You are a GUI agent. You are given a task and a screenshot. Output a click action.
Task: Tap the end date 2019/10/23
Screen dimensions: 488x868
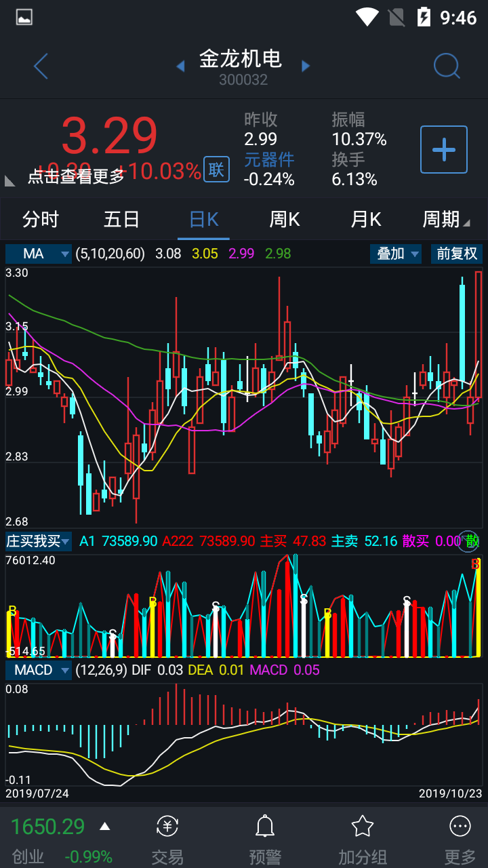[450, 793]
